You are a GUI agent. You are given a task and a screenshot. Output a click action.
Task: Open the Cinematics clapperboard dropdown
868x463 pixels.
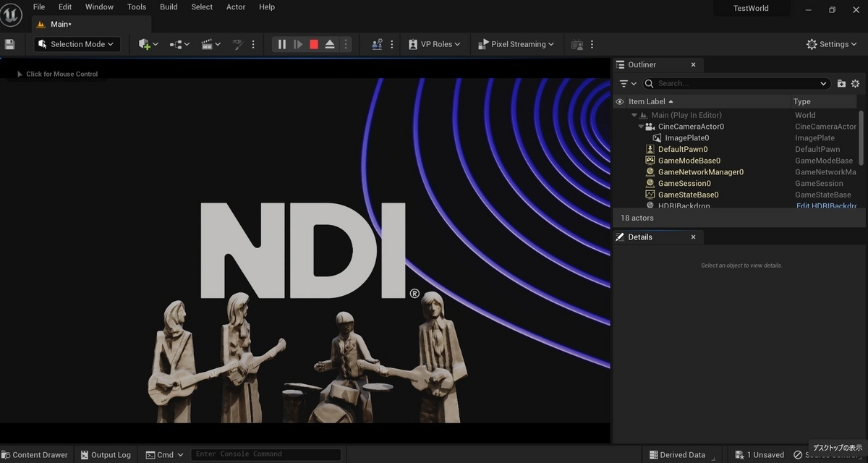click(x=210, y=44)
